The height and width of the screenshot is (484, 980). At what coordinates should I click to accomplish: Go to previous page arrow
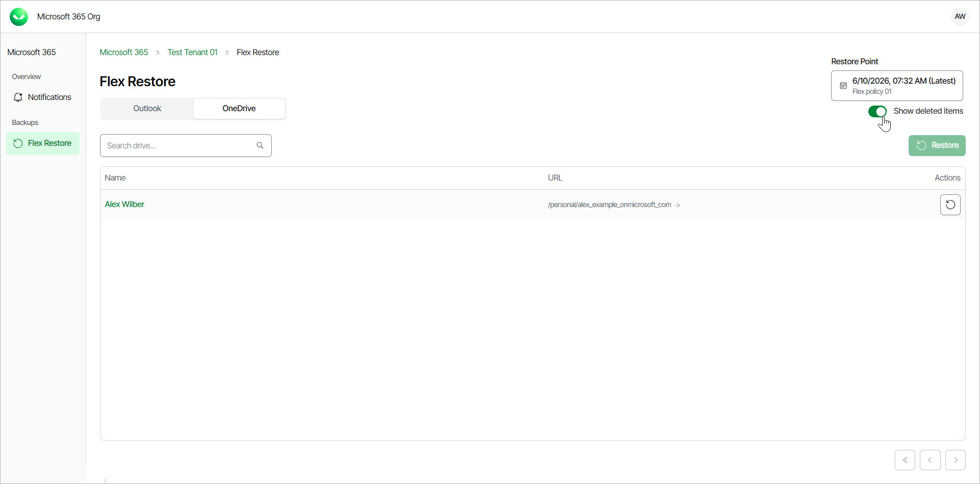pyautogui.click(x=930, y=460)
